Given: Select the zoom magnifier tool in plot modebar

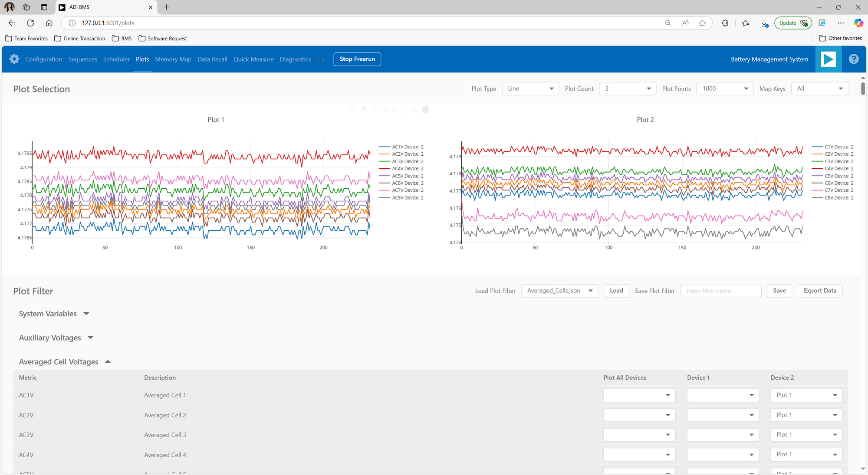Looking at the screenshot, I should pos(364,109).
